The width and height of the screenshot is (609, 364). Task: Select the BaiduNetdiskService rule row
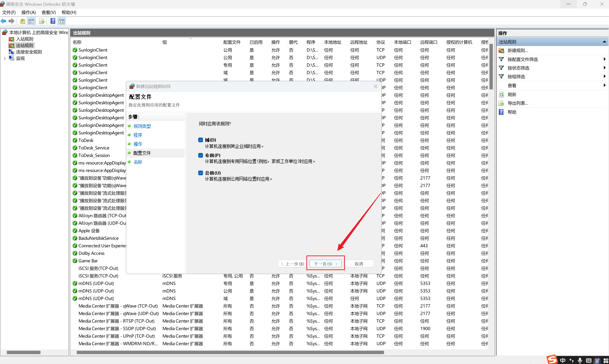98,238
